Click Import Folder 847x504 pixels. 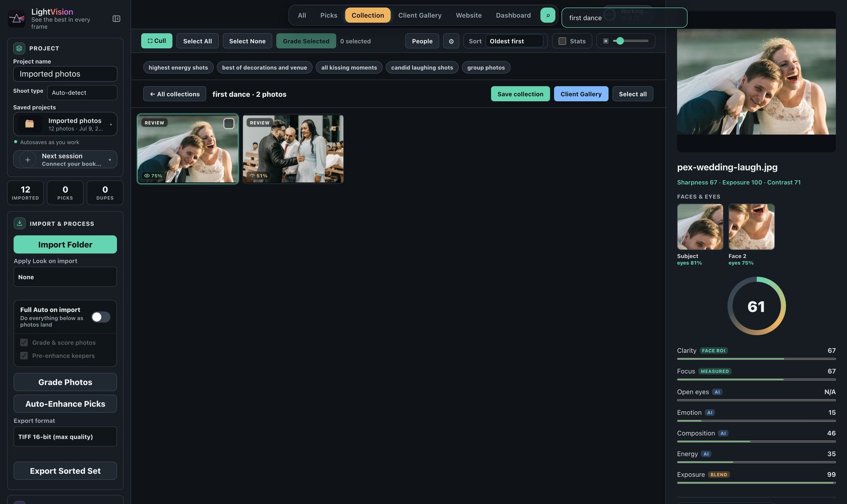coord(65,244)
